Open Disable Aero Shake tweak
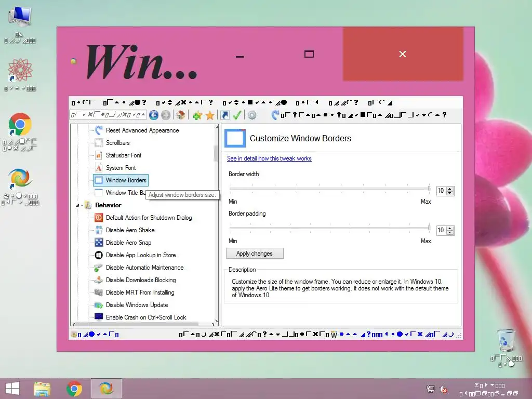This screenshot has width=532, height=399. (130, 230)
